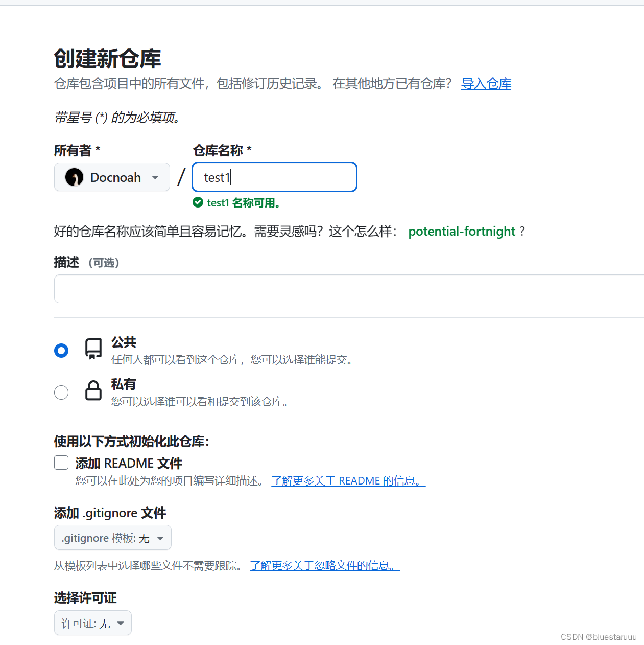Click the 仓库名称 input showing test1
The height and width of the screenshot is (645, 644).
click(x=274, y=177)
